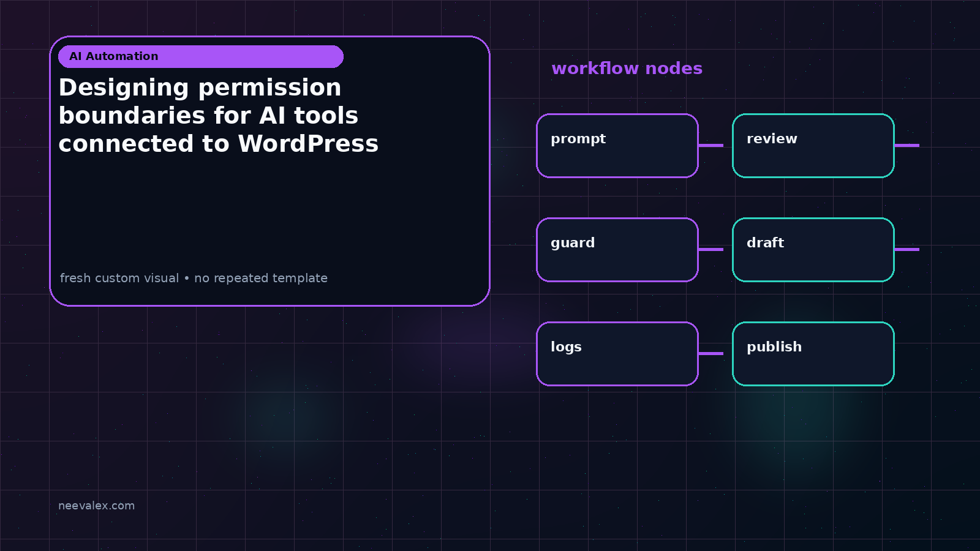Open the neevalex.com link

coord(96,506)
